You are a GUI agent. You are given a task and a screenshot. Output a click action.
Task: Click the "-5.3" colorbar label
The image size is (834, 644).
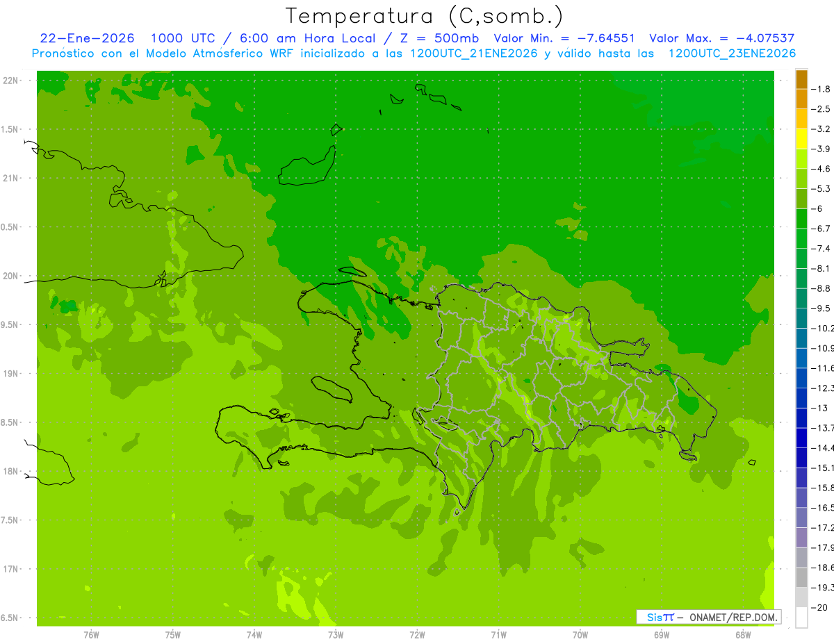(x=821, y=189)
